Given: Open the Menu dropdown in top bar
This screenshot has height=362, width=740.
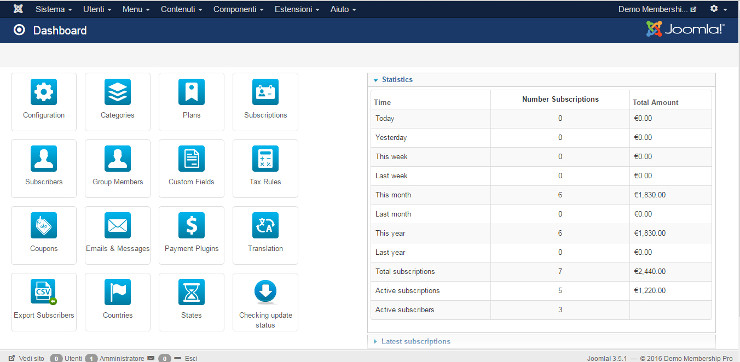Looking at the screenshot, I should [x=135, y=9].
